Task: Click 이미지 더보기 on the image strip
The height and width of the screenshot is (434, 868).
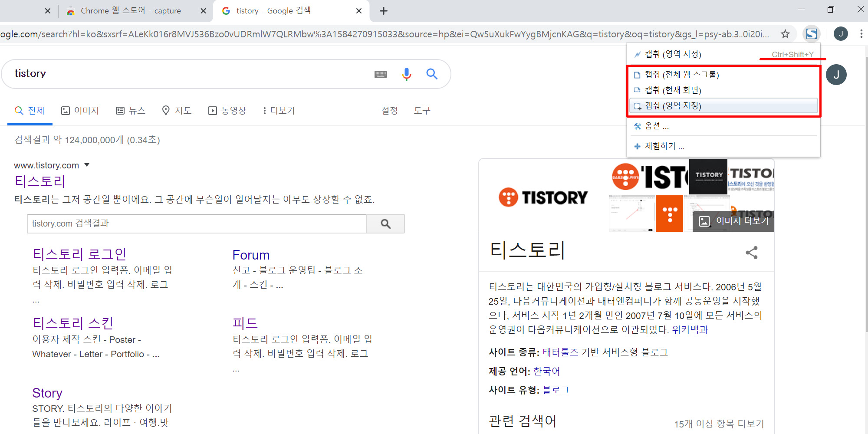Action: 733,221
